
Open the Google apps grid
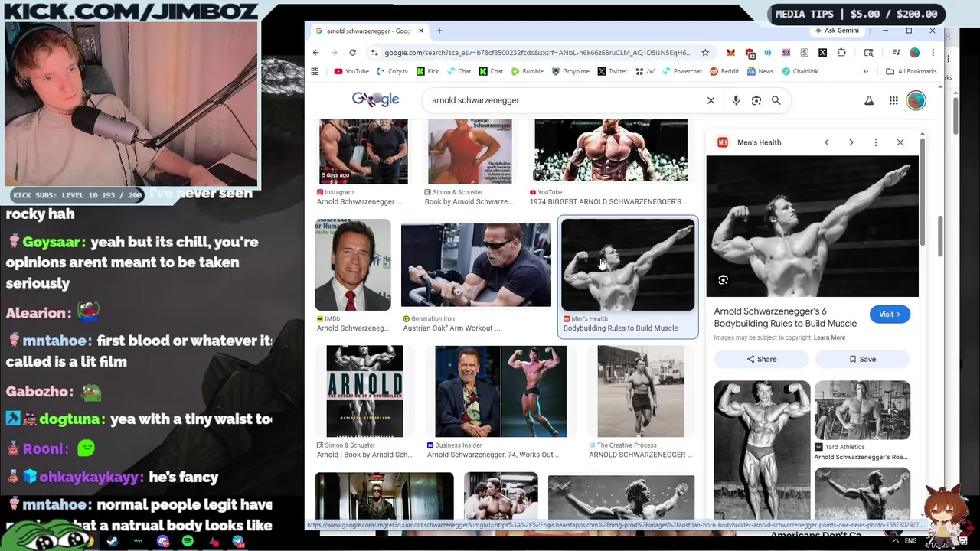click(x=893, y=100)
